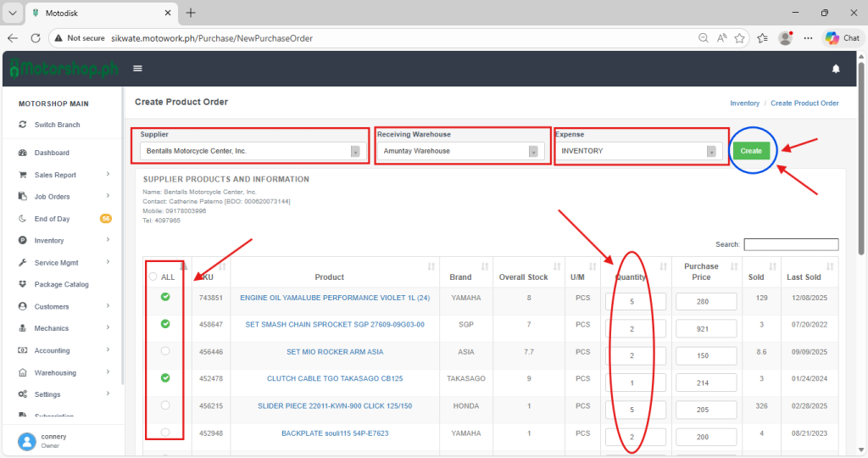This screenshot has height=458, width=868.
Task: Click the Dashboard sidebar icon
Action: 23,153
